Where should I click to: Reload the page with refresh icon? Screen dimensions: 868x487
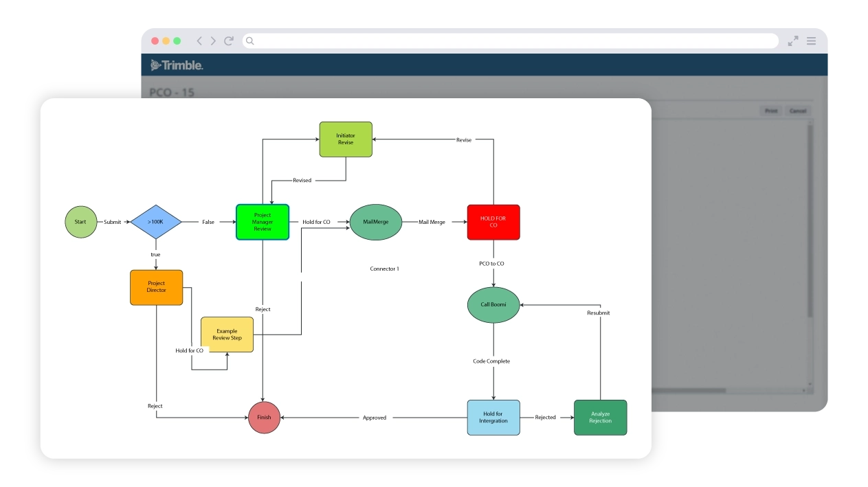(x=229, y=41)
